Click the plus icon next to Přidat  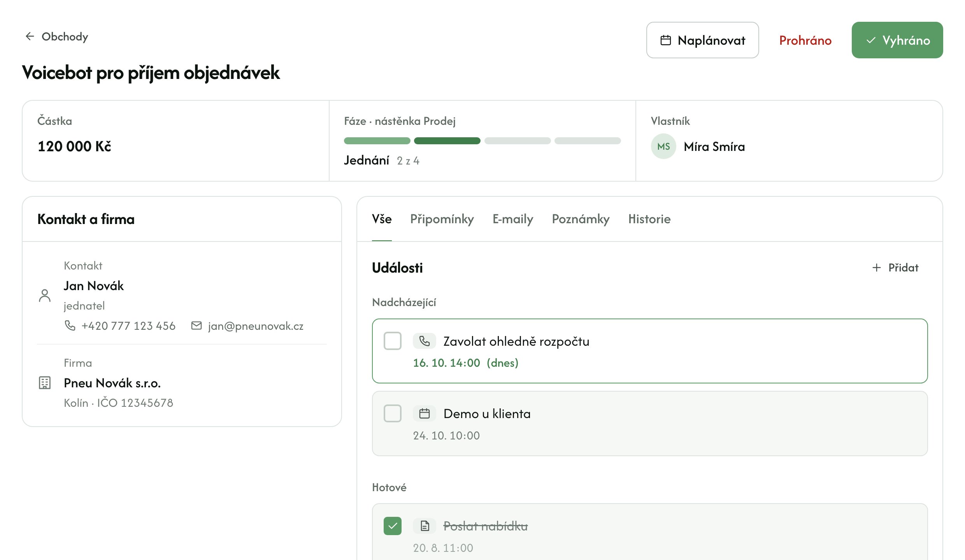pos(877,268)
